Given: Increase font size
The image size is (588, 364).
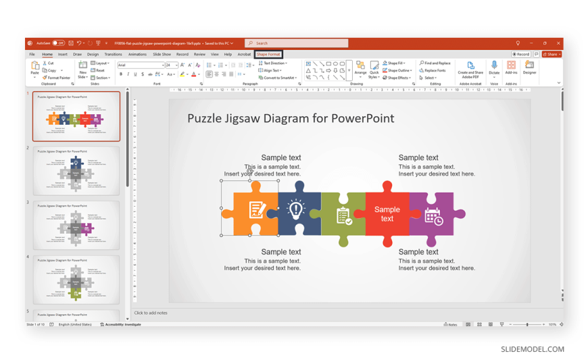Looking at the screenshot, I should pos(182,66).
